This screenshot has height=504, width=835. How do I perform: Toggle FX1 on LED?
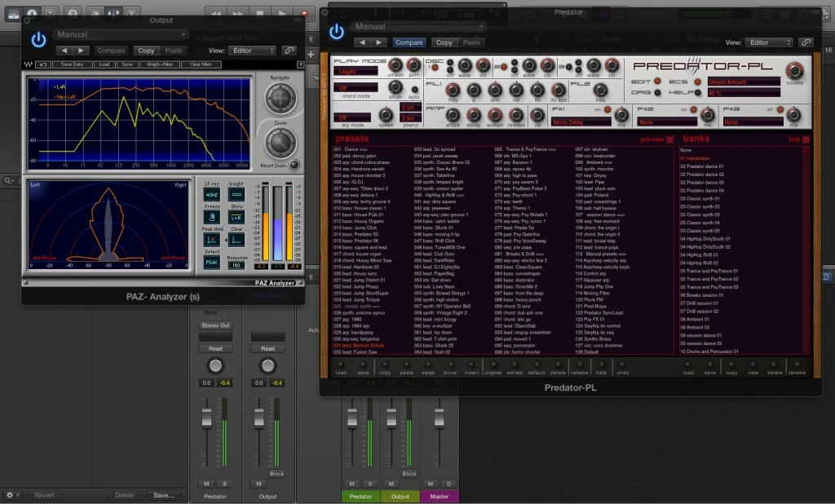(607, 110)
